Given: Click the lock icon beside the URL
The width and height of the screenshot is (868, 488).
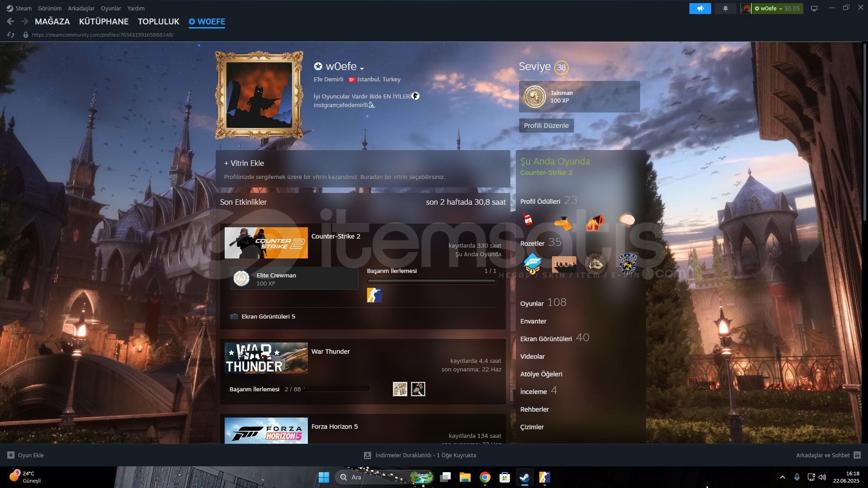Looking at the screenshot, I should pyautogui.click(x=26, y=35).
